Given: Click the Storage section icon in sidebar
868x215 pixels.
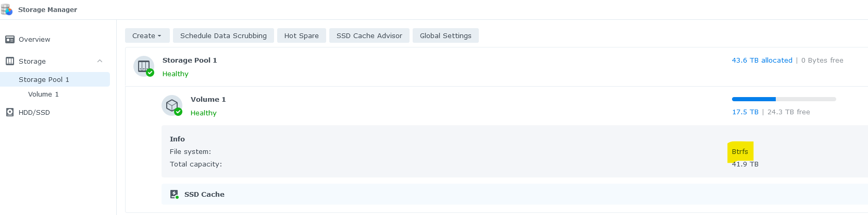Looking at the screenshot, I should [x=9, y=61].
